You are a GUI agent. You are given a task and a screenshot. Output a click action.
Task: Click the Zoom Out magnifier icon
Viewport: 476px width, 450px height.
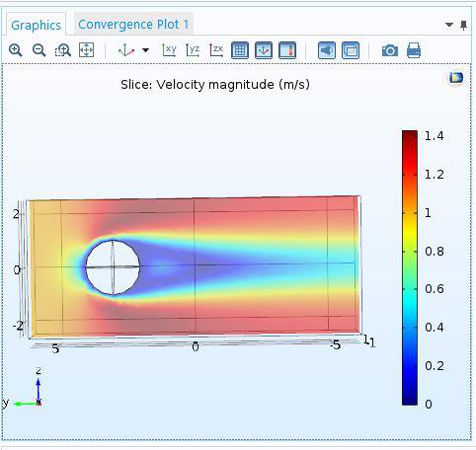click(39, 50)
